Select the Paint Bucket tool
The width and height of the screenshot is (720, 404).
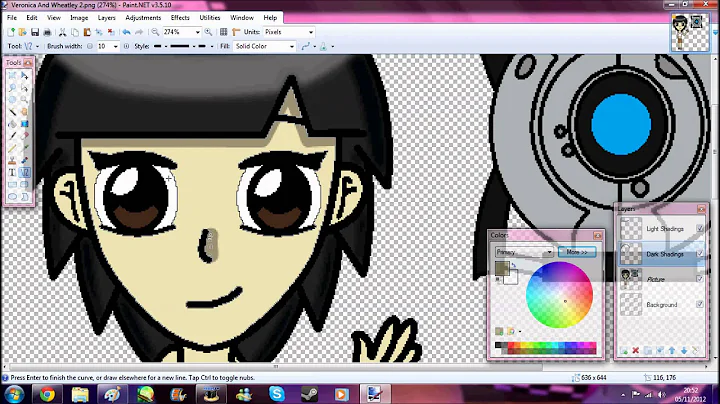[x=12, y=124]
